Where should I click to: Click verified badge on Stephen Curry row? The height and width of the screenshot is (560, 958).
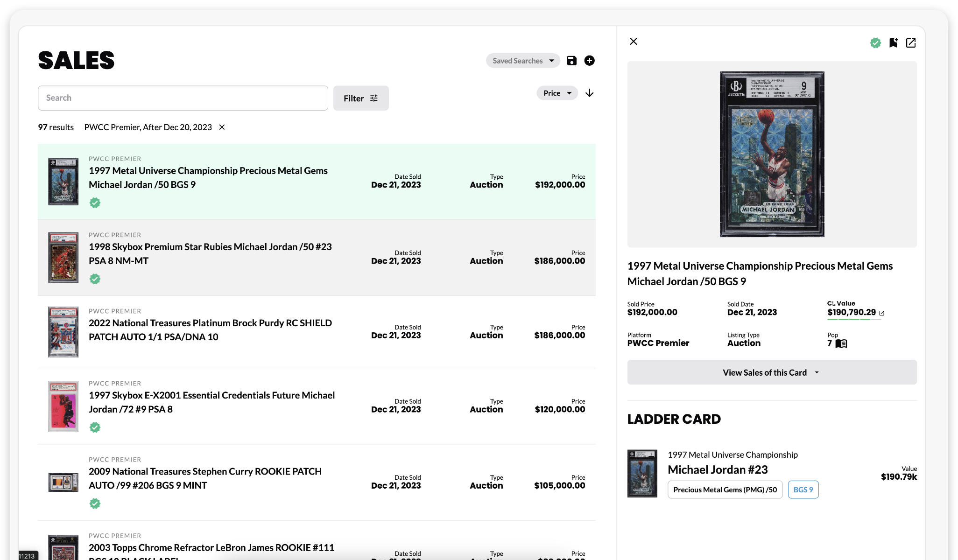click(95, 504)
